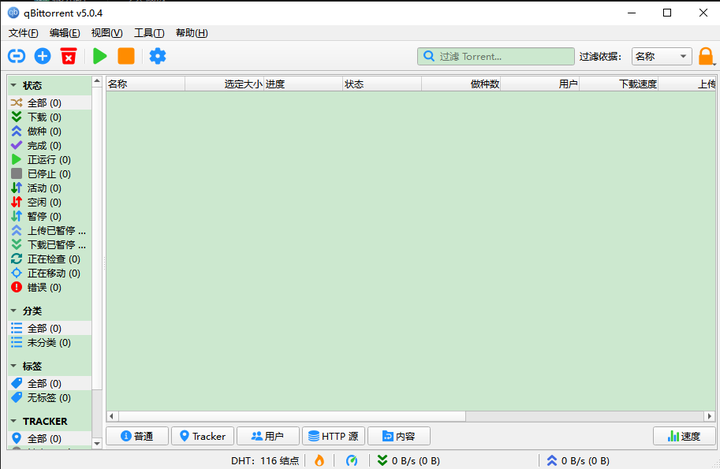Open the 过滤依据 名称 dropdown

click(x=661, y=57)
